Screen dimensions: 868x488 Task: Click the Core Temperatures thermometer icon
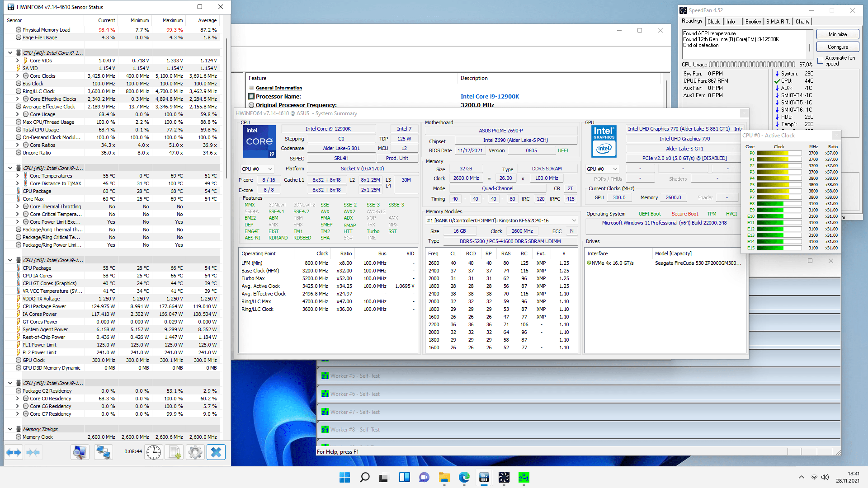(26, 176)
